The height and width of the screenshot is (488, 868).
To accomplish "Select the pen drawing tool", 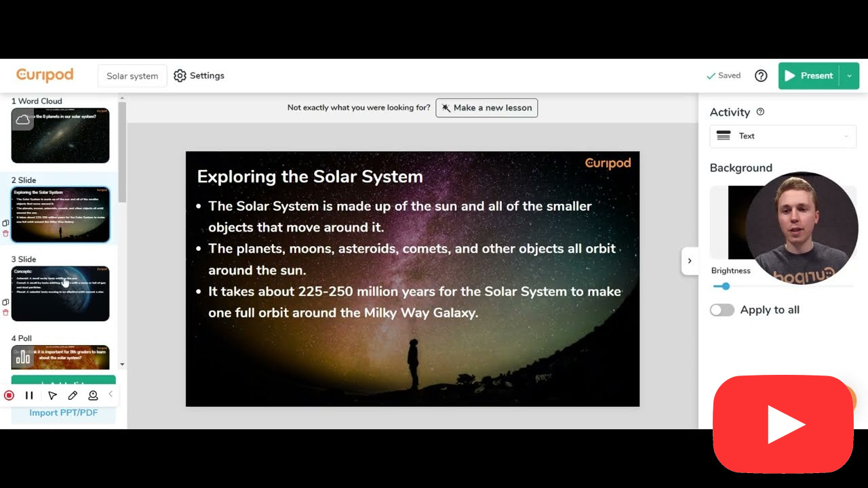I will (x=73, y=395).
